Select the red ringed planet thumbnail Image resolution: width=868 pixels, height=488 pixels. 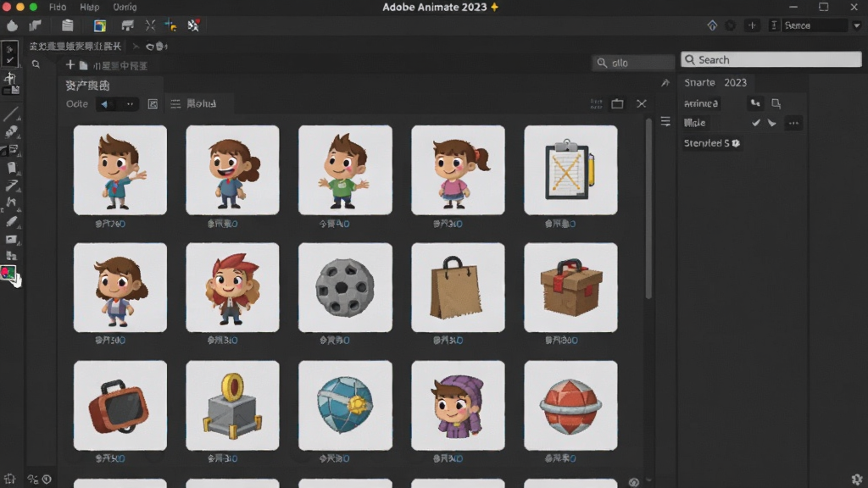pos(570,406)
